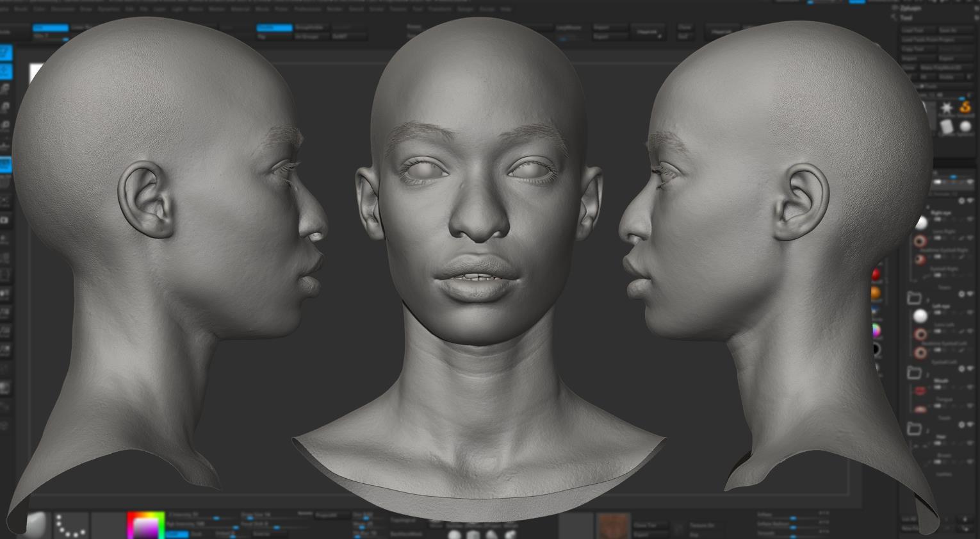This screenshot has width=980, height=539.
Task: Select the Cylinder3D tool thumbnail
Action: point(947,127)
